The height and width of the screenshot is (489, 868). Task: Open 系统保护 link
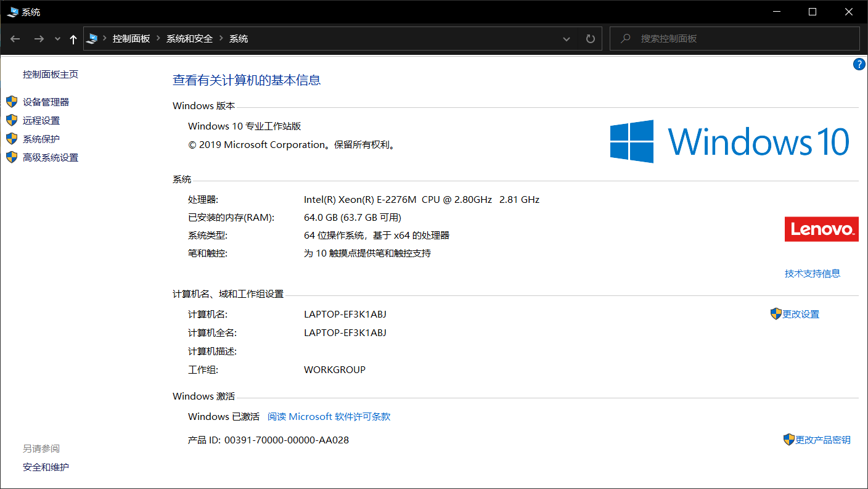click(x=41, y=139)
